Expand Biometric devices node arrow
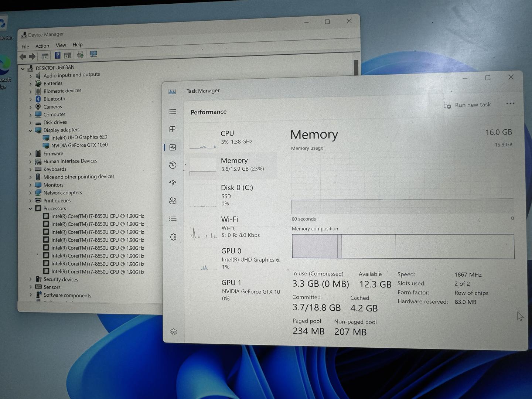 point(31,92)
